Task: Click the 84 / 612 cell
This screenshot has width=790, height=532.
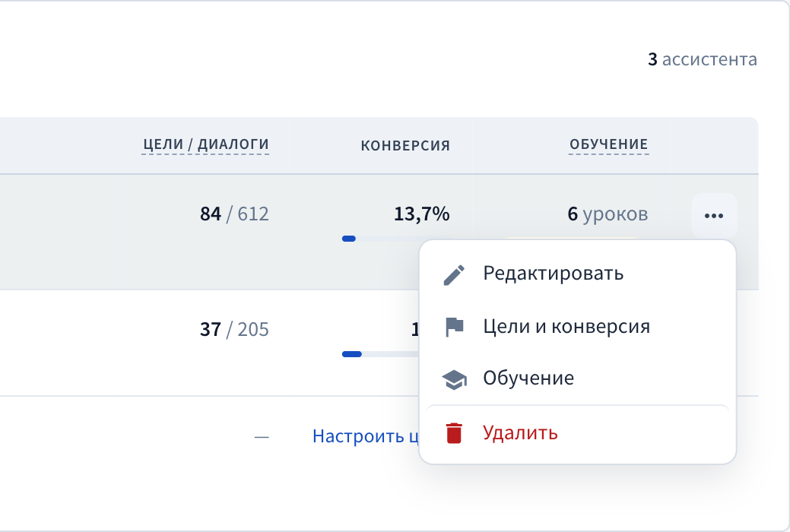Action: tap(234, 214)
